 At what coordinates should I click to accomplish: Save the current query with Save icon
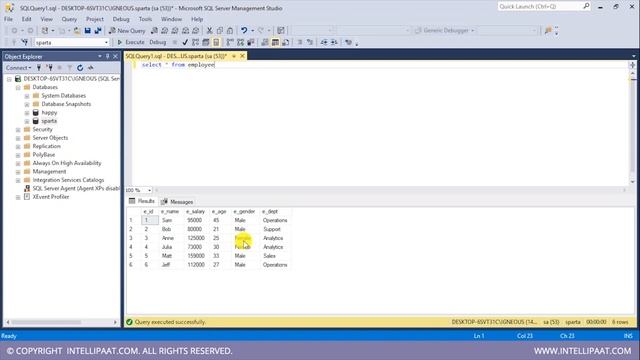click(x=87, y=31)
